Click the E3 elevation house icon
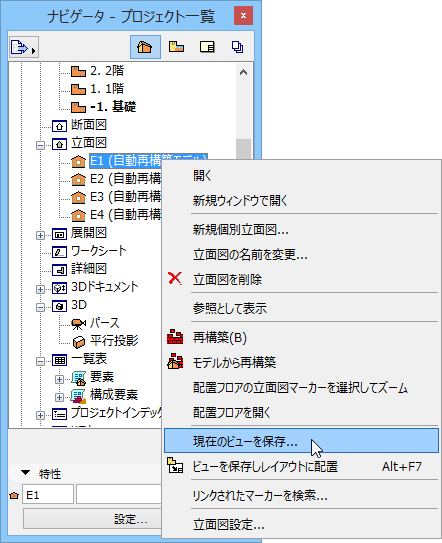Screen dimensions: 442x543 [78, 197]
